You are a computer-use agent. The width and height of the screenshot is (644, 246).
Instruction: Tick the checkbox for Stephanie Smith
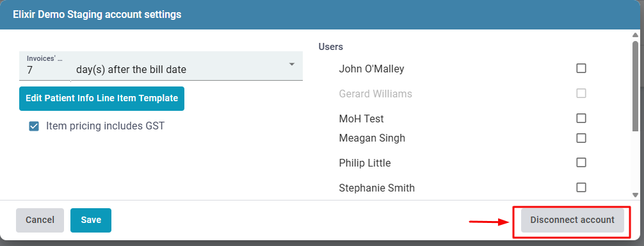coord(581,188)
